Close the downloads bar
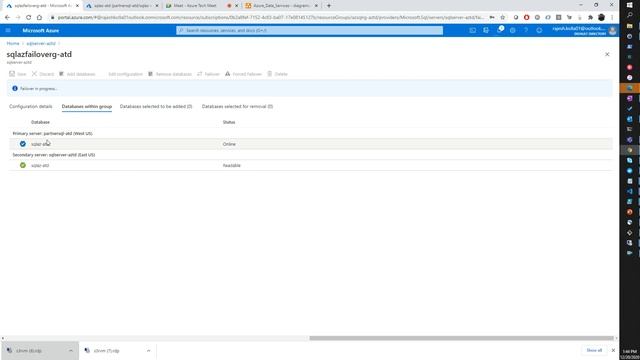This screenshot has width=640, height=360. tap(613, 350)
